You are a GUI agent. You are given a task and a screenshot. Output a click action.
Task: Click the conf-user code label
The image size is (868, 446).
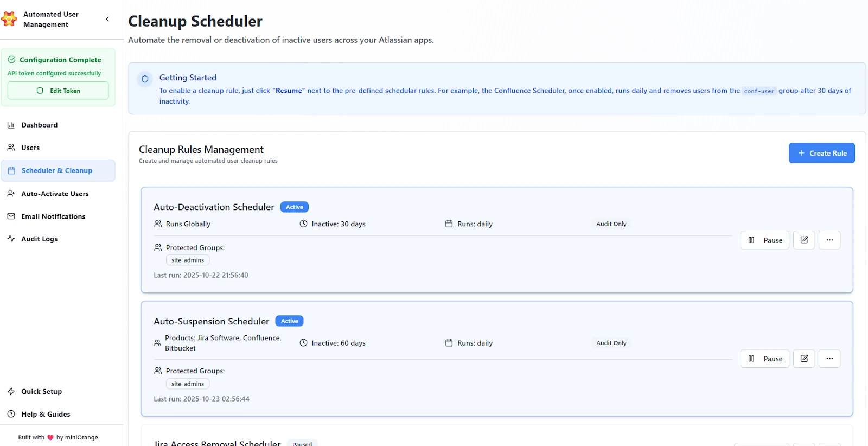[x=759, y=91]
